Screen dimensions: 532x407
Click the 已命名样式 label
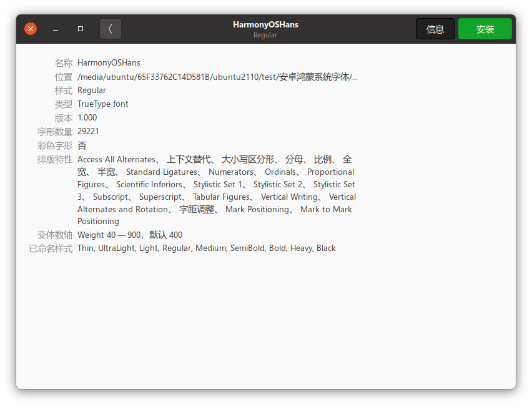click(51, 248)
